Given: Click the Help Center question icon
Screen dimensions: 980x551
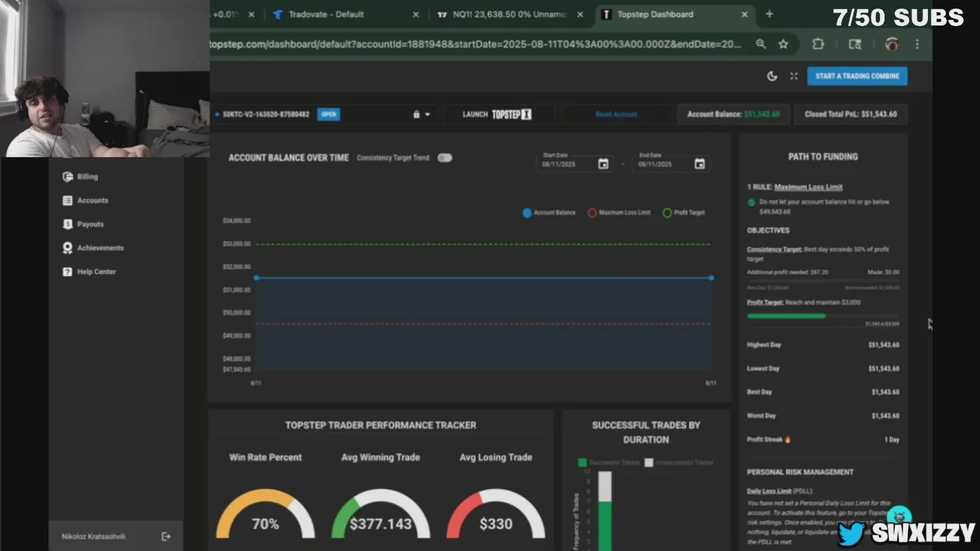Looking at the screenshot, I should (67, 272).
